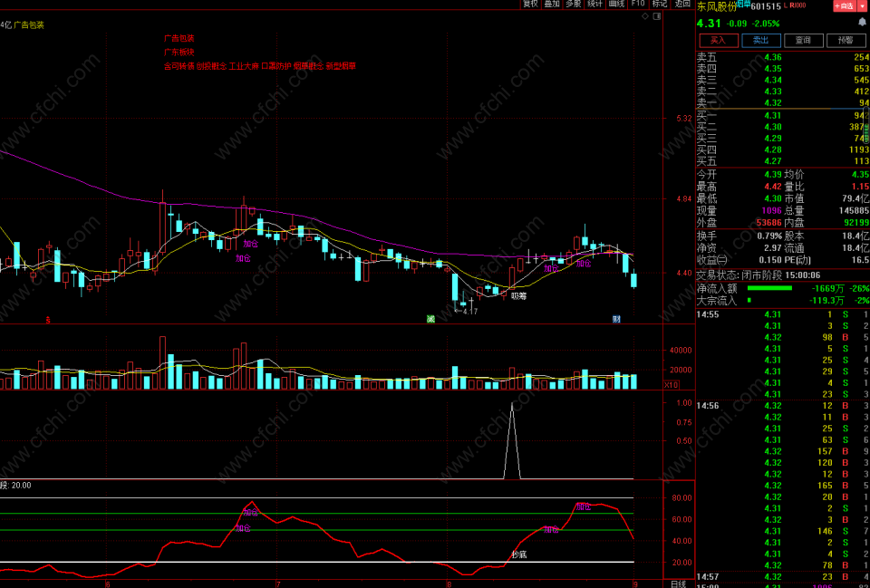
Task: Click the 广东板块 sector link
Action: [179, 53]
